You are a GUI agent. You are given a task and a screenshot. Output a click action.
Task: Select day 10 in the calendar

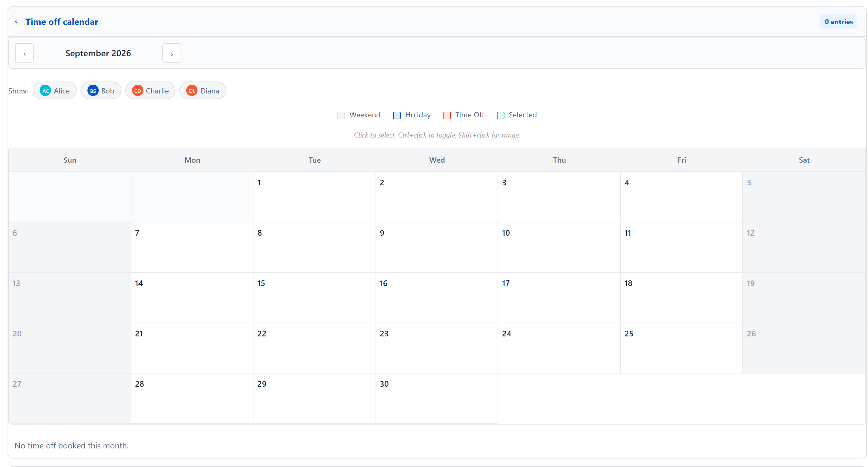point(559,247)
